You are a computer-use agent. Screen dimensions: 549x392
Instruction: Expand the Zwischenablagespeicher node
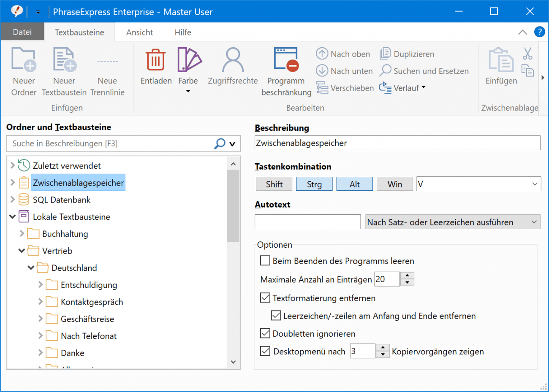12,182
